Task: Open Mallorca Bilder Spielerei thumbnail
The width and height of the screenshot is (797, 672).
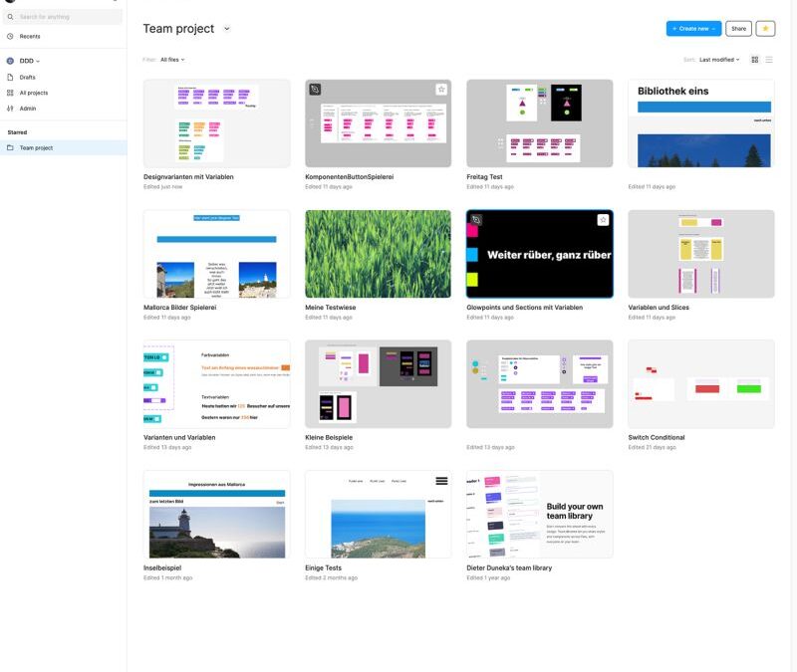Action: point(217,254)
